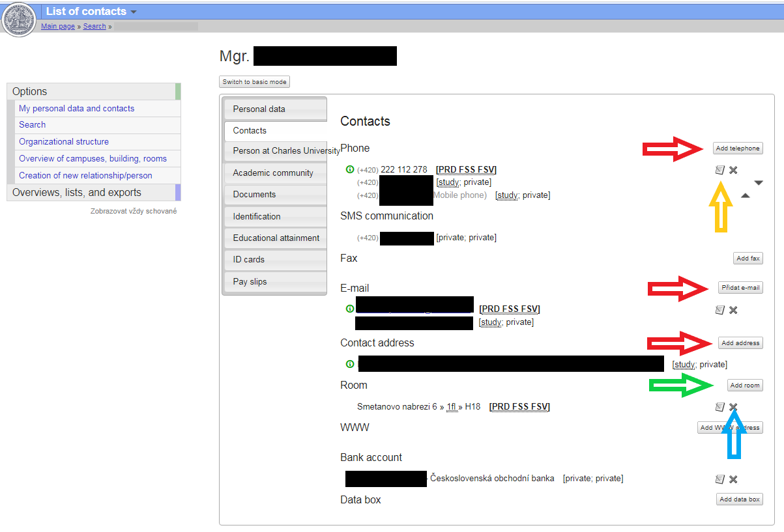Open the Organizational structure link
Screen dimensions: 784x532
pyautogui.click(x=64, y=141)
